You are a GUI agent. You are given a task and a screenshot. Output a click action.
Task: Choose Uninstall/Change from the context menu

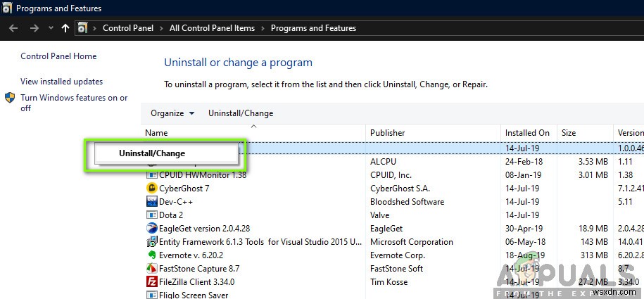152,153
